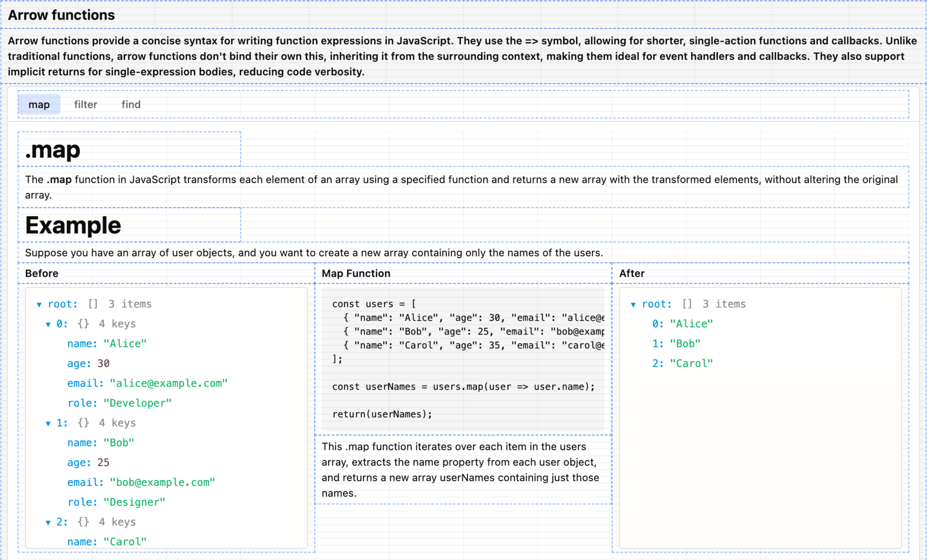Click the Alice object line in the code

pos(474,318)
